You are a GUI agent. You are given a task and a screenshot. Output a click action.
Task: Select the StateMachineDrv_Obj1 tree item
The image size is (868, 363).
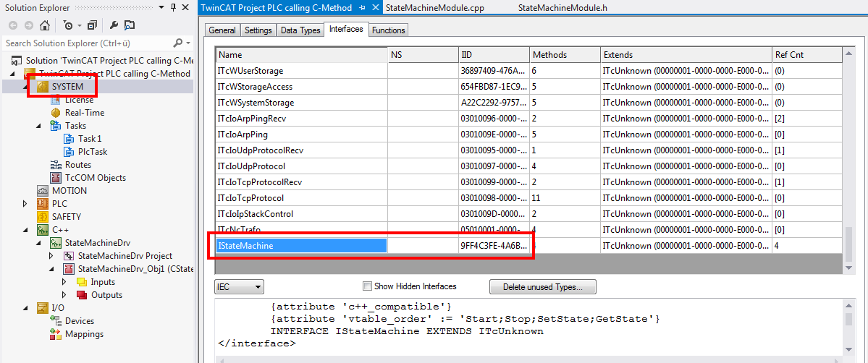[128, 269]
